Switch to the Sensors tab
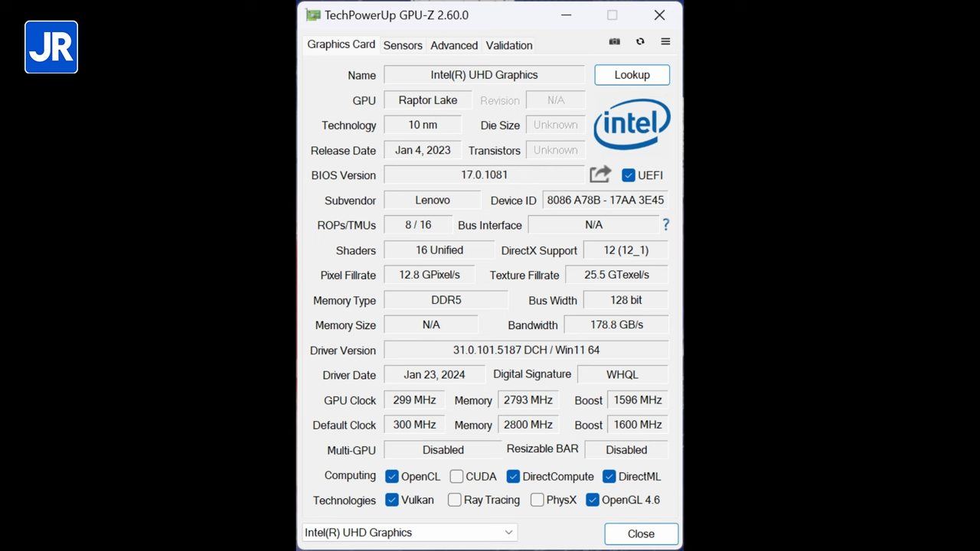980x551 pixels. point(403,45)
